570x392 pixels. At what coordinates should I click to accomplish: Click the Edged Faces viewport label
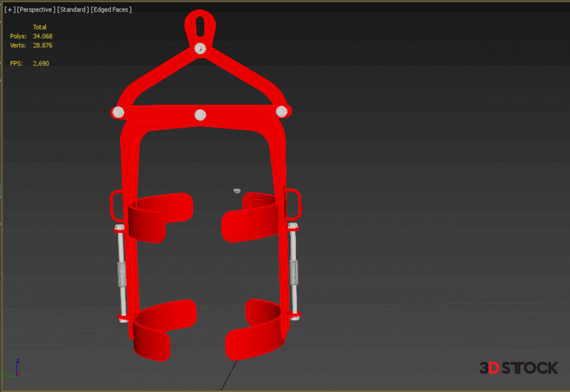[111, 9]
